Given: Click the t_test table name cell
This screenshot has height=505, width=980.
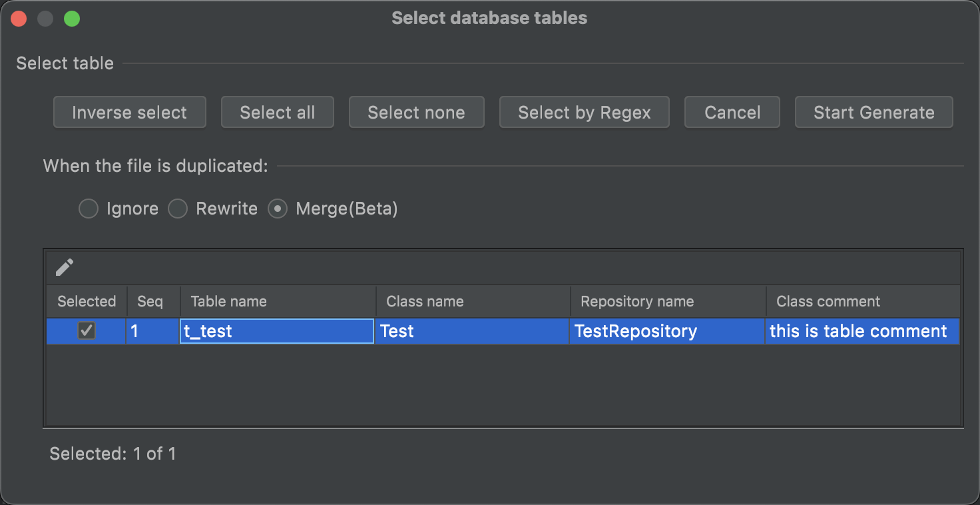Looking at the screenshot, I should pyautogui.click(x=276, y=331).
